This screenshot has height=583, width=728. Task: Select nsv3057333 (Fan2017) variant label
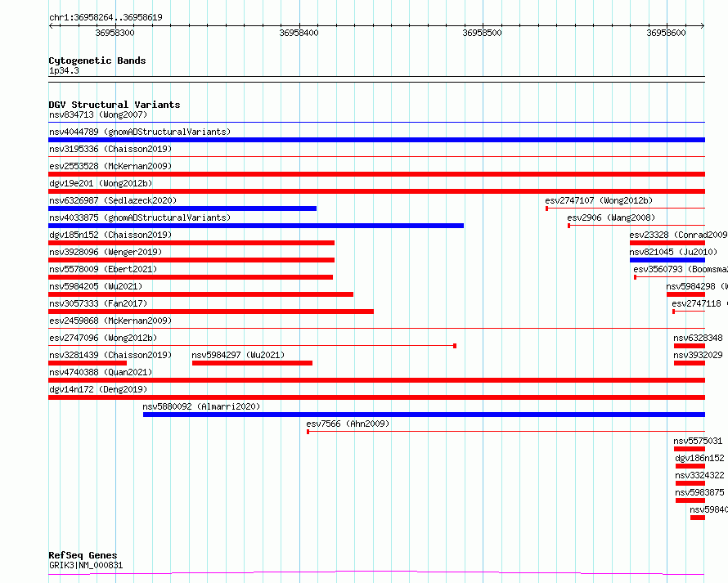pyautogui.click(x=98, y=303)
